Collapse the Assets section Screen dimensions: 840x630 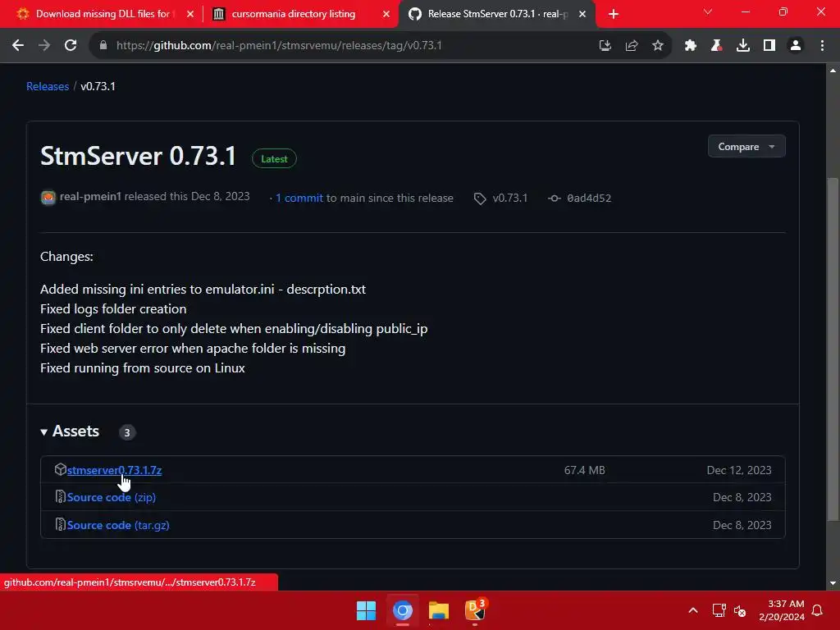pyautogui.click(x=70, y=431)
